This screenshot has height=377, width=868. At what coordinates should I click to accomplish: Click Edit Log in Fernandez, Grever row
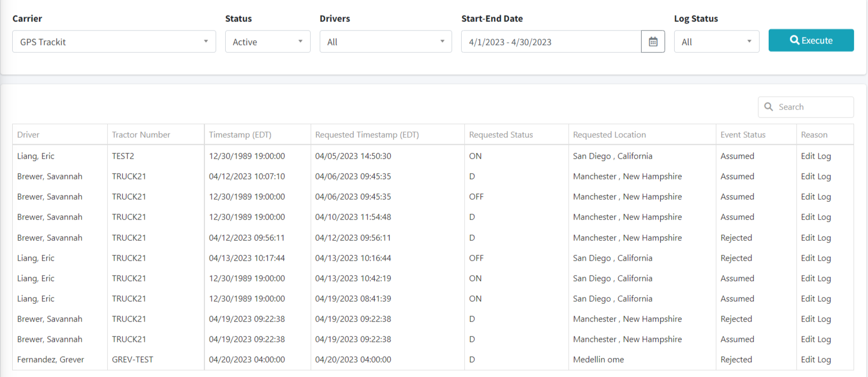click(x=816, y=359)
